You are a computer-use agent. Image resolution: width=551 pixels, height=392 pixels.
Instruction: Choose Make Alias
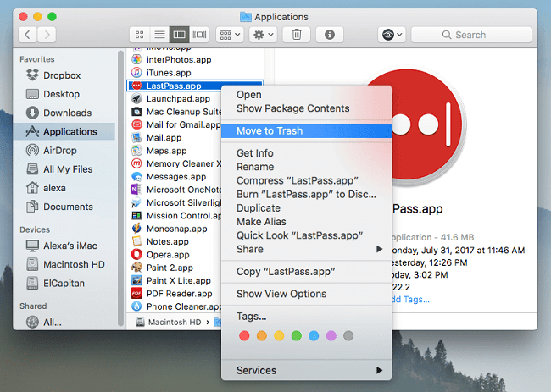click(306, 222)
